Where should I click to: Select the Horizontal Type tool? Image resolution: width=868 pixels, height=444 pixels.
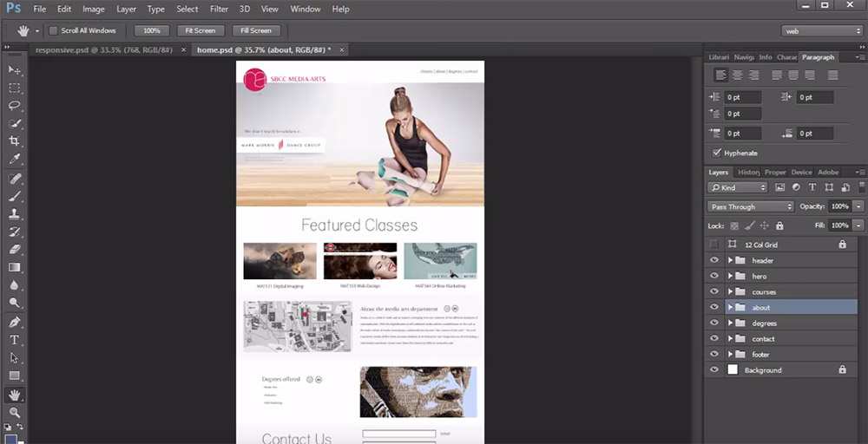14,340
